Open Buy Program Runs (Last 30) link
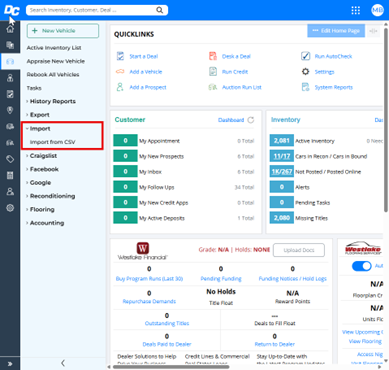This screenshot has height=370, width=389. (149, 279)
